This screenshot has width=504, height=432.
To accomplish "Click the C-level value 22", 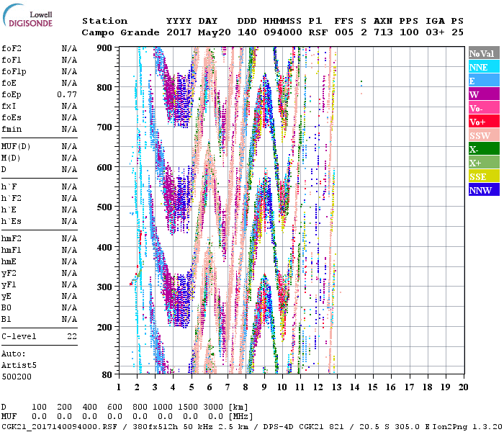I will 72,336.
